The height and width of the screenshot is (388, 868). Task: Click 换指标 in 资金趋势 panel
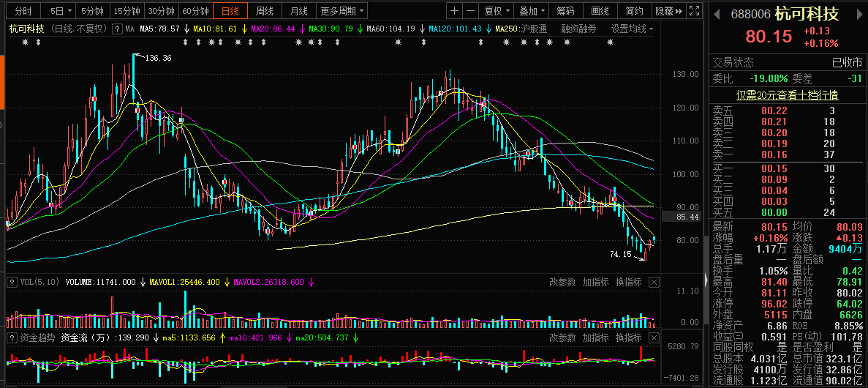pos(628,337)
